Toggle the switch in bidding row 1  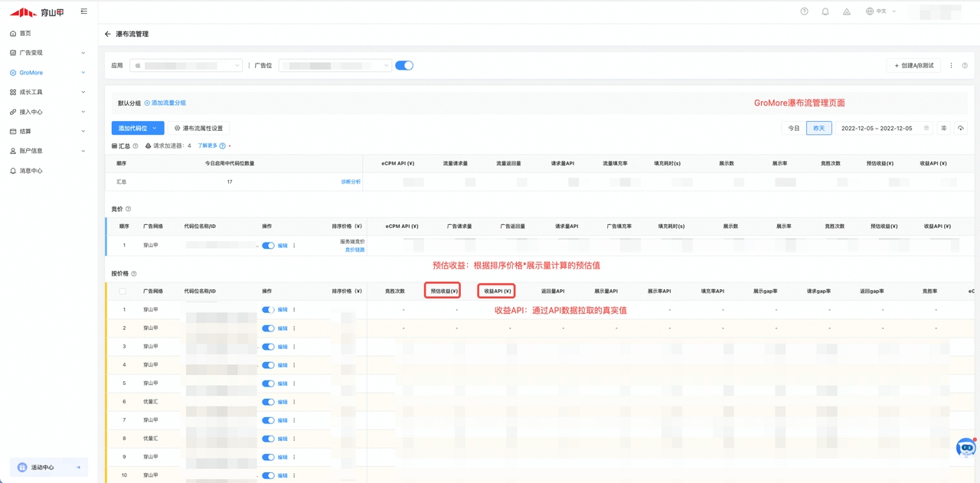(268, 246)
